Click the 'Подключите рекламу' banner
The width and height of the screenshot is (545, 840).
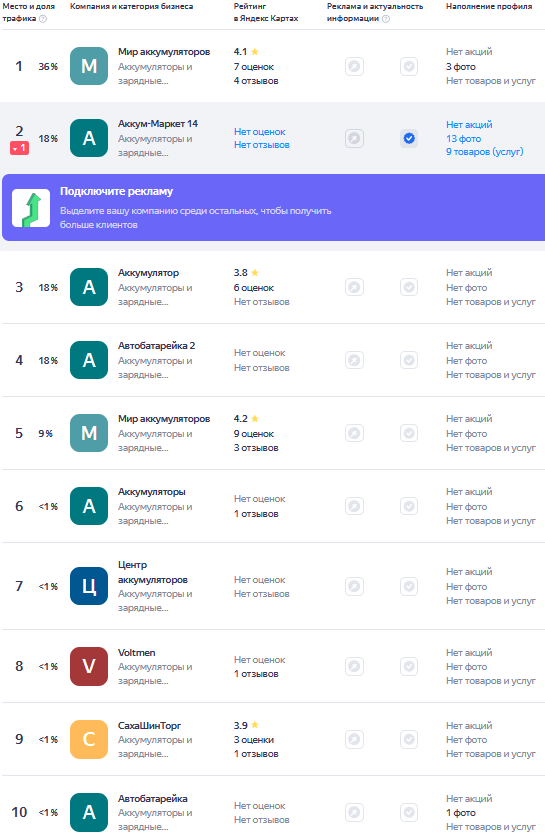(273, 207)
